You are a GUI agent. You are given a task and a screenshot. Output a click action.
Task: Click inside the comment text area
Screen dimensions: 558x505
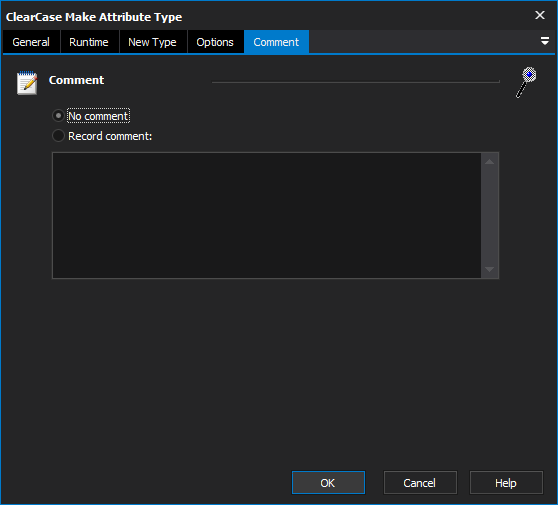click(267, 215)
